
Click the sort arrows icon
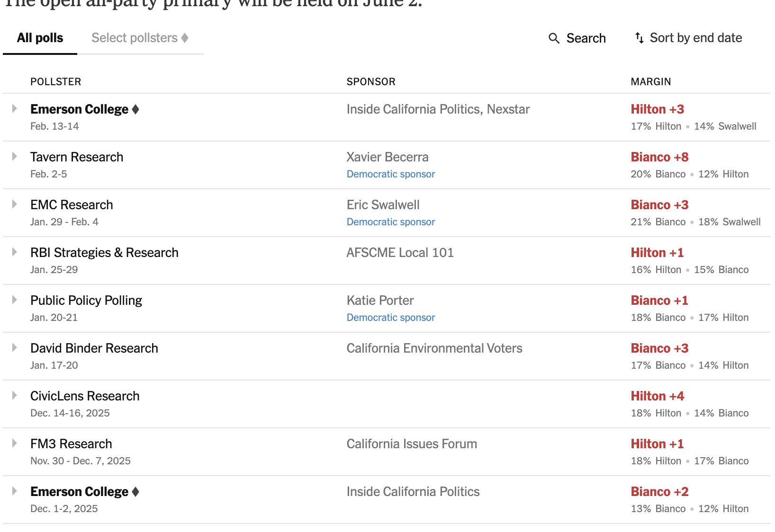(x=639, y=38)
